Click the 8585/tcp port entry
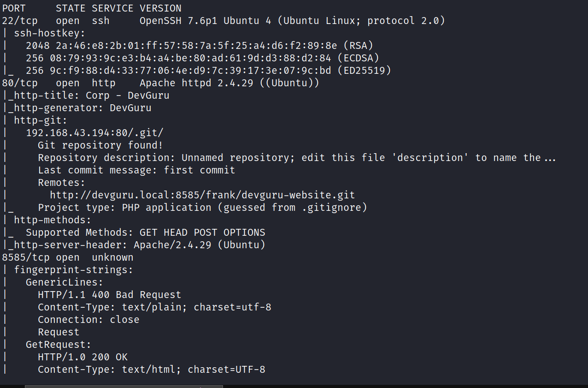Screen dimensions: 588x388 point(26,257)
